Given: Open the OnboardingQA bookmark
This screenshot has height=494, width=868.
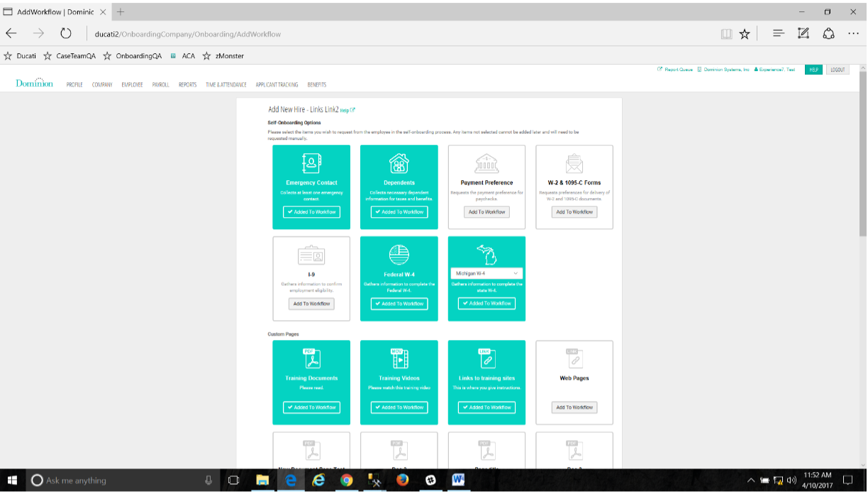Looking at the screenshot, I should pos(133,55).
